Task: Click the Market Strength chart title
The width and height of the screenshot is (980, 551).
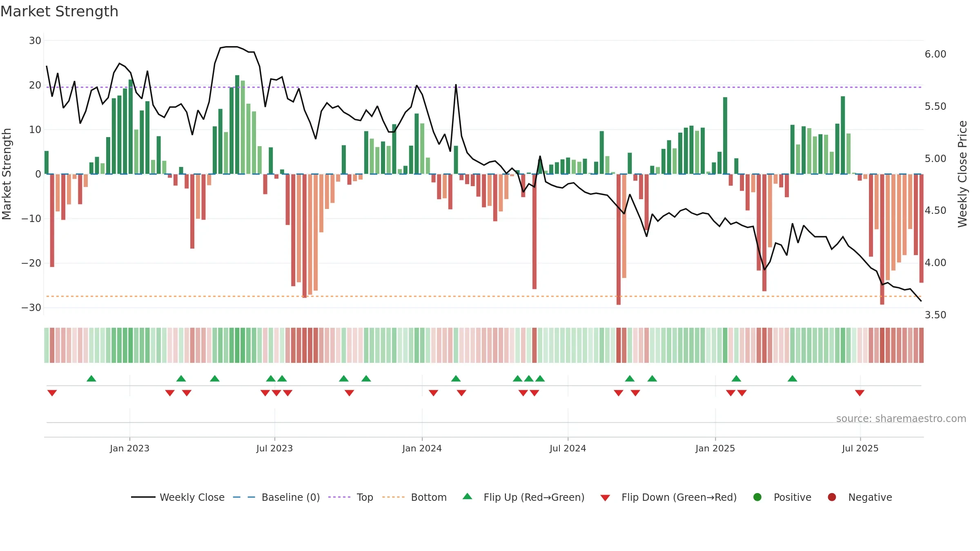Action: [59, 11]
